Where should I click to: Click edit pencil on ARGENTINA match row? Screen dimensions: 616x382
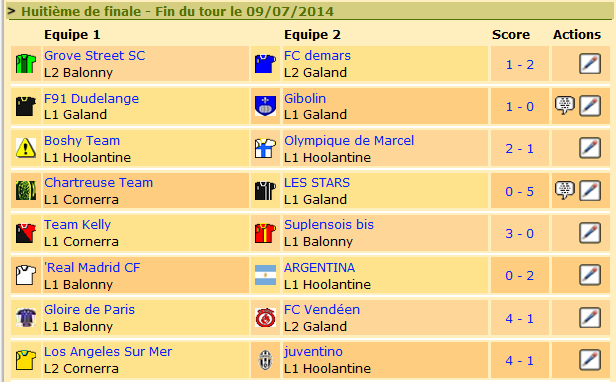pos(590,275)
